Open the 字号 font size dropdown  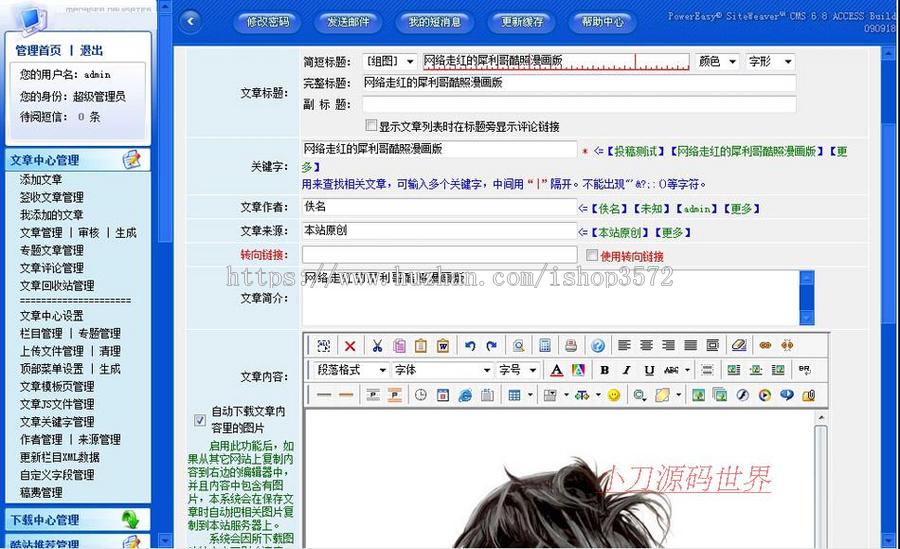point(517,370)
